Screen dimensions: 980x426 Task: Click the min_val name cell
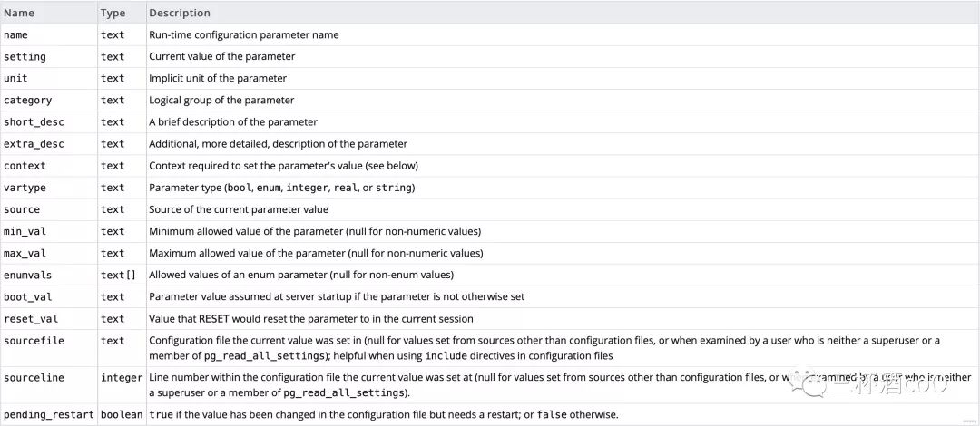pyautogui.click(x=24, y=231)
